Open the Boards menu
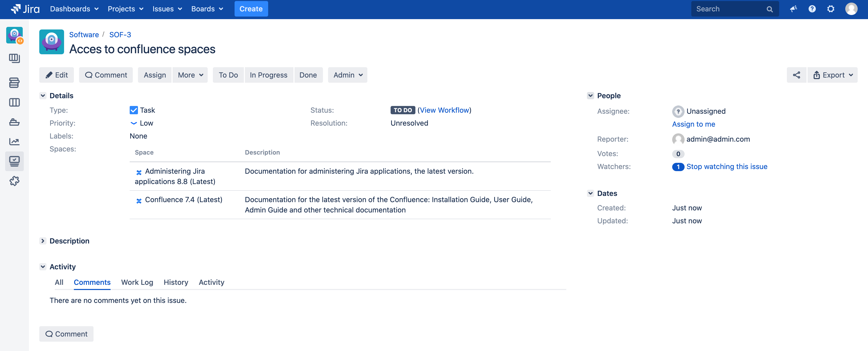Viewport: 868px width, 351px height. click(207, 9)
